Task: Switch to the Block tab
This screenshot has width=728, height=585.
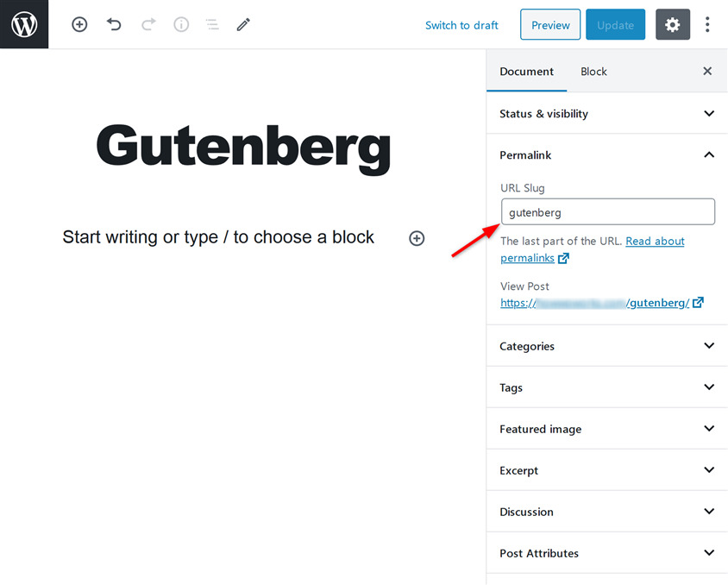Action: click(593, 72)
